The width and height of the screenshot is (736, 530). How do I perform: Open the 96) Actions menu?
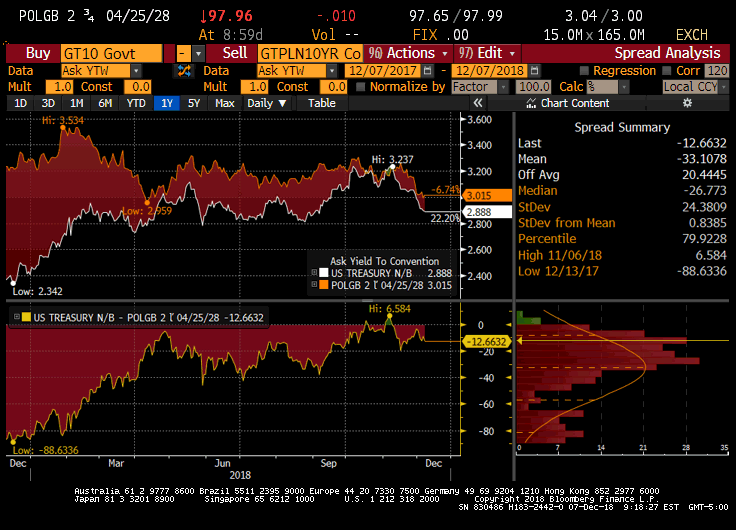(x=408, y=53)
